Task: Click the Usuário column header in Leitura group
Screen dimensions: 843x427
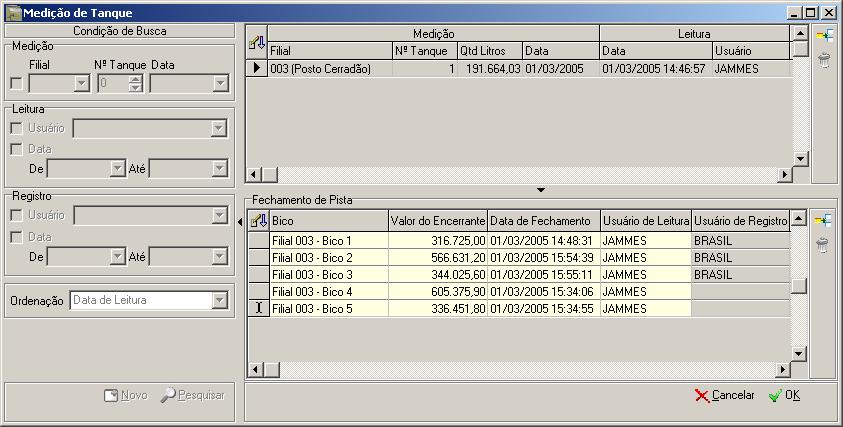Action: point(751,51)
